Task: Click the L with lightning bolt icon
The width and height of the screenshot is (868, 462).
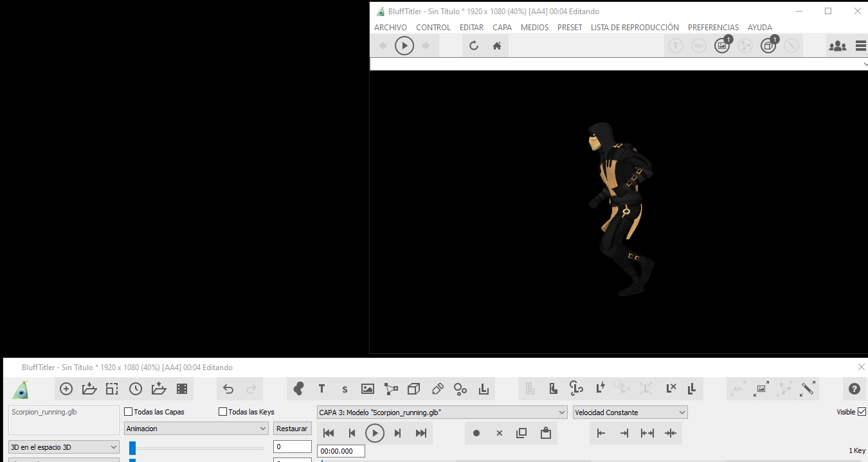Action: click(x=600, y=388)
